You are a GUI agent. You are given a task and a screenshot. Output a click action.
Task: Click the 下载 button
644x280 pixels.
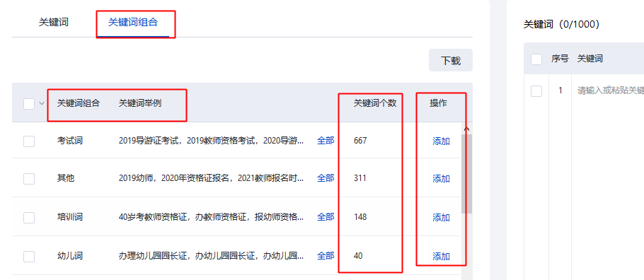pyautogui.click(x=451, y=60)
